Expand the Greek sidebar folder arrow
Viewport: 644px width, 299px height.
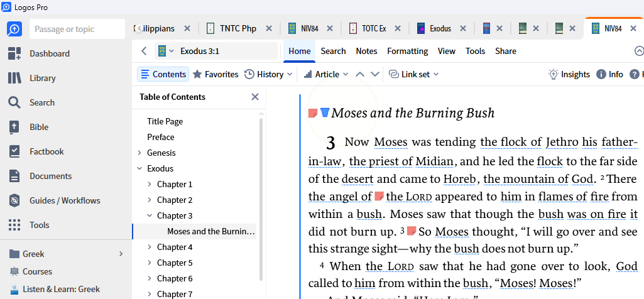click(x=121, y=254)
